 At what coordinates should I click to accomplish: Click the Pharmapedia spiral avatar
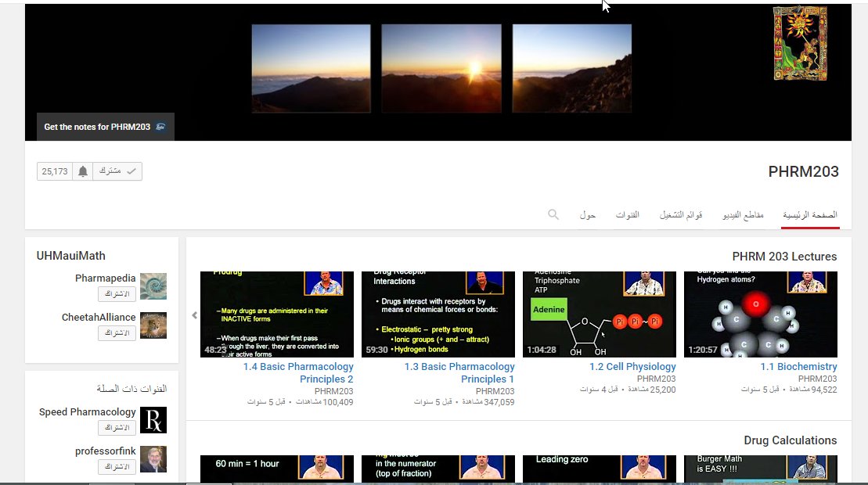coord(153,286)
